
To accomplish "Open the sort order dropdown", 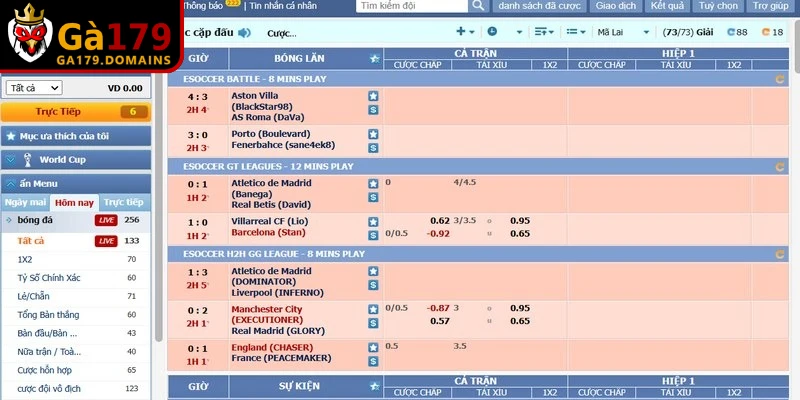I will [x=544, y=32].
